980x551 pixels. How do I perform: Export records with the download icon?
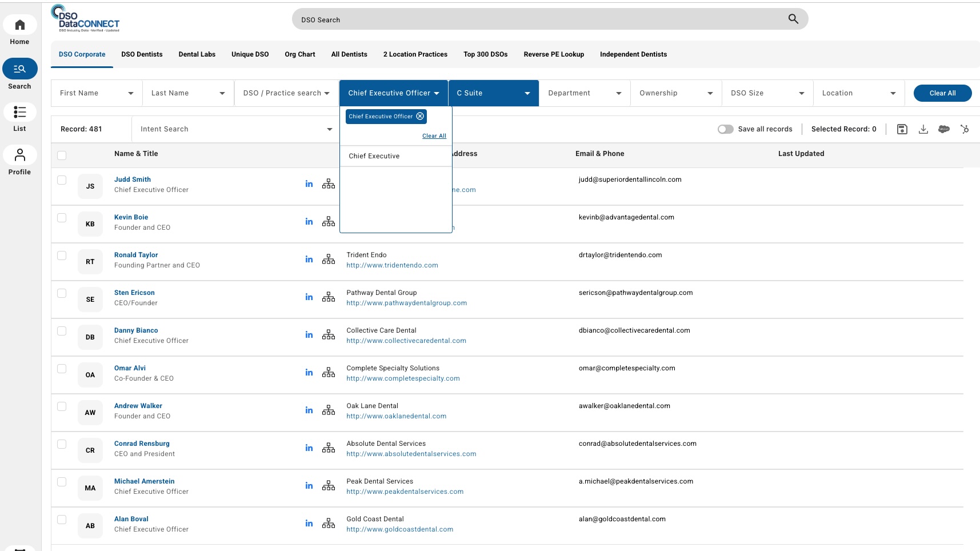click(923, 129)
